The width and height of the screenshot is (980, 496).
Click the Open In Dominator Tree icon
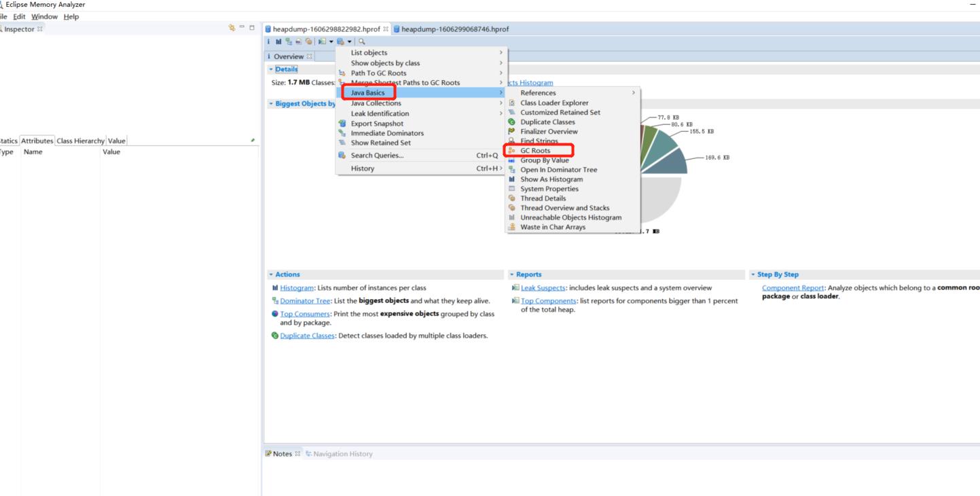pyautogui.click(x=512, y=170)
